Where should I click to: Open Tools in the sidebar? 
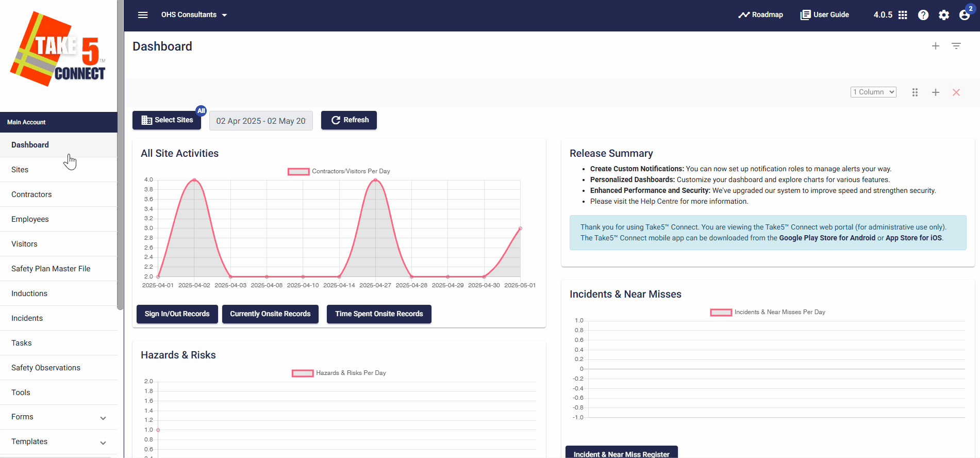point(59,392)
